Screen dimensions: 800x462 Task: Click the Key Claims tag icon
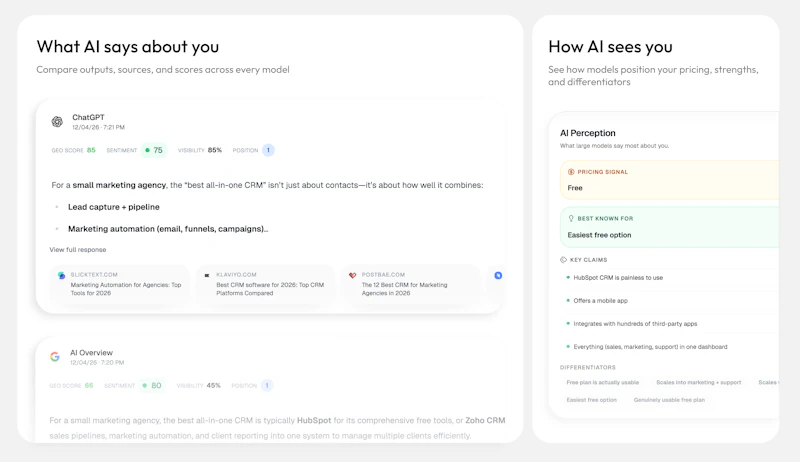pyautogui.click(x=563, y=260)
